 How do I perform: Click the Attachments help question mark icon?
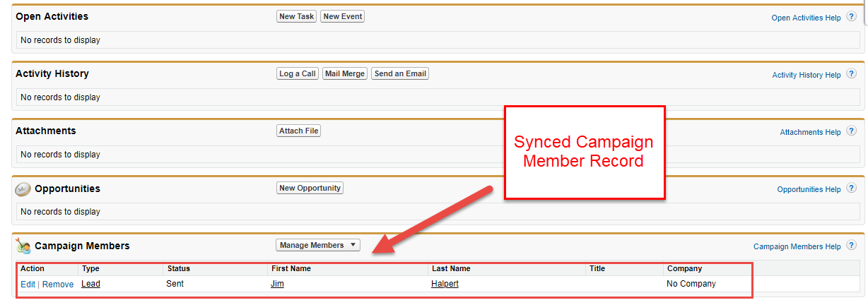point(851,131)
